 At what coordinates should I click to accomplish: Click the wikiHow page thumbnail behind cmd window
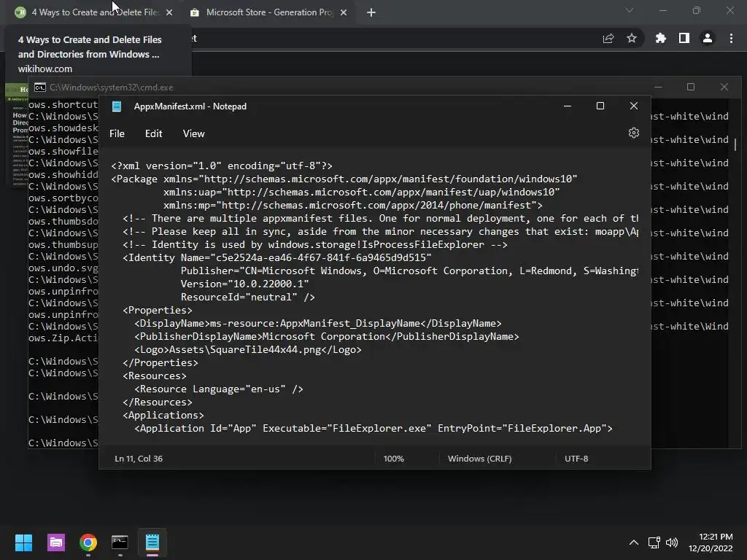point(17,136)
